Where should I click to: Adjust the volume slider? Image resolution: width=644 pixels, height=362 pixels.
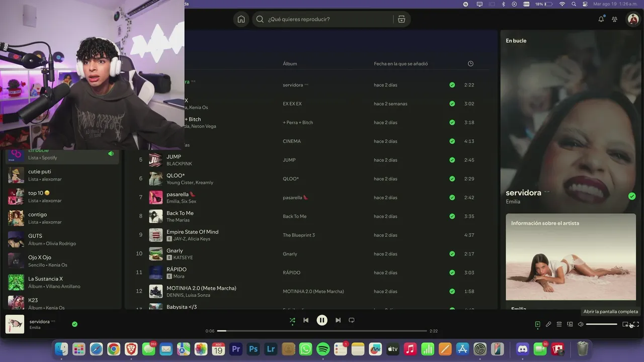(602, 324)
